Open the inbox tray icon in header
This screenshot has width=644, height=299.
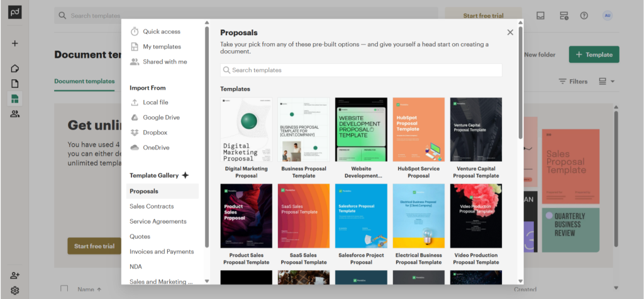coord(540,16)
